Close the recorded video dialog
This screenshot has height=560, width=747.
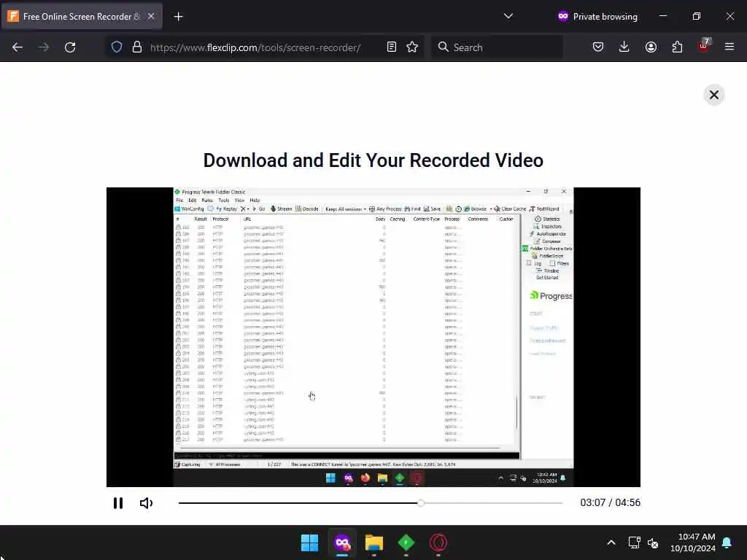pos(713,95)
